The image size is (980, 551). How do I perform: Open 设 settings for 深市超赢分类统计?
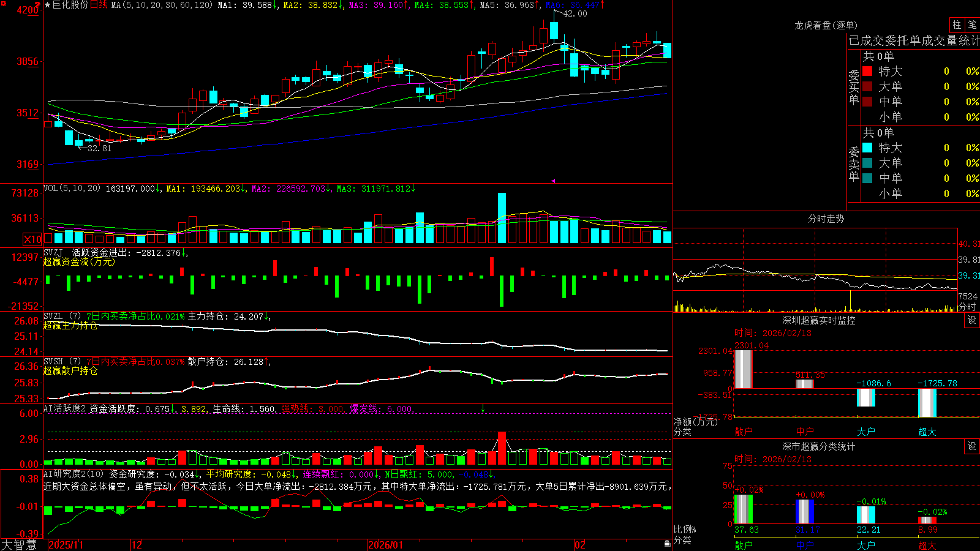(x=972, y=446)
